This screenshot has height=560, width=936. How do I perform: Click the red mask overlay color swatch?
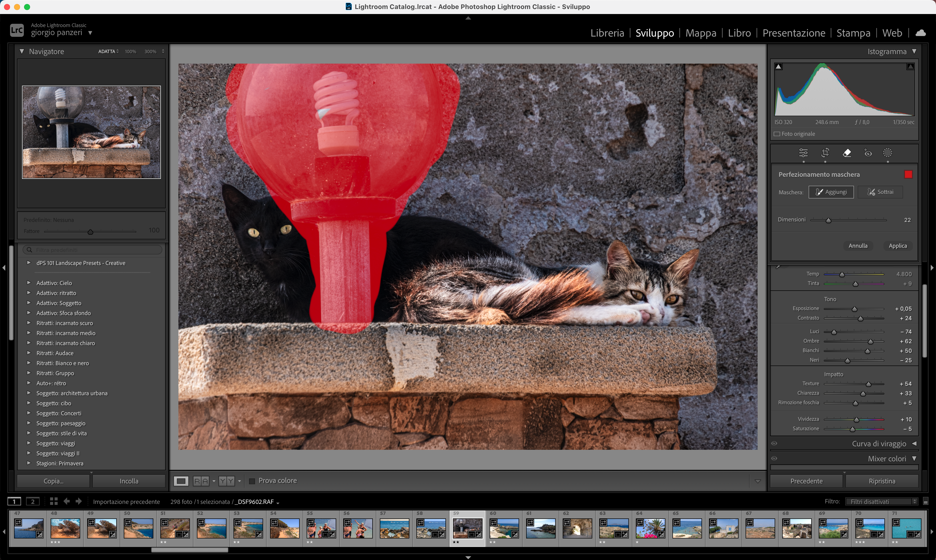pyautogui.click(x=908, y=174)
